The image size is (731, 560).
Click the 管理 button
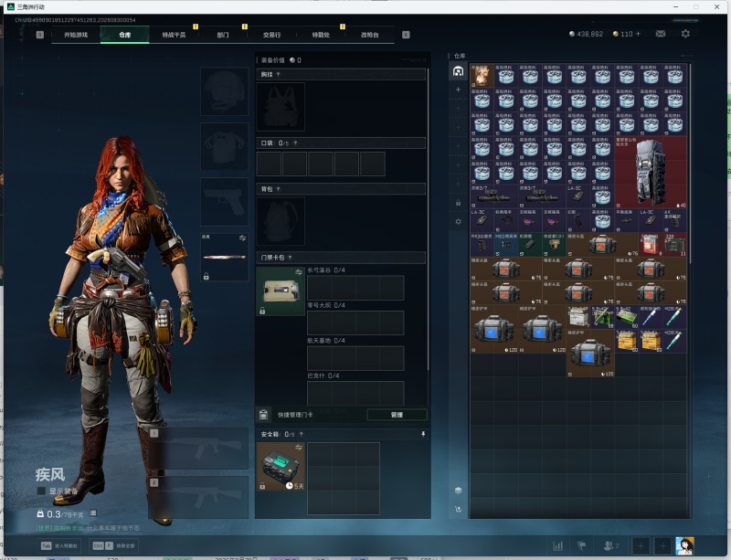click(x=397, y=415)
